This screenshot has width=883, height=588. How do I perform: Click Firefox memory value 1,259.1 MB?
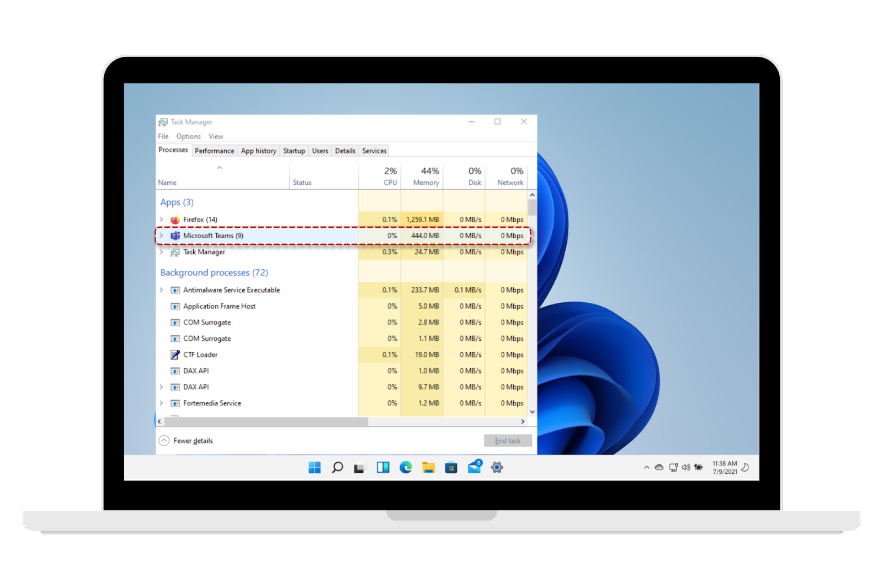point(423,220)
